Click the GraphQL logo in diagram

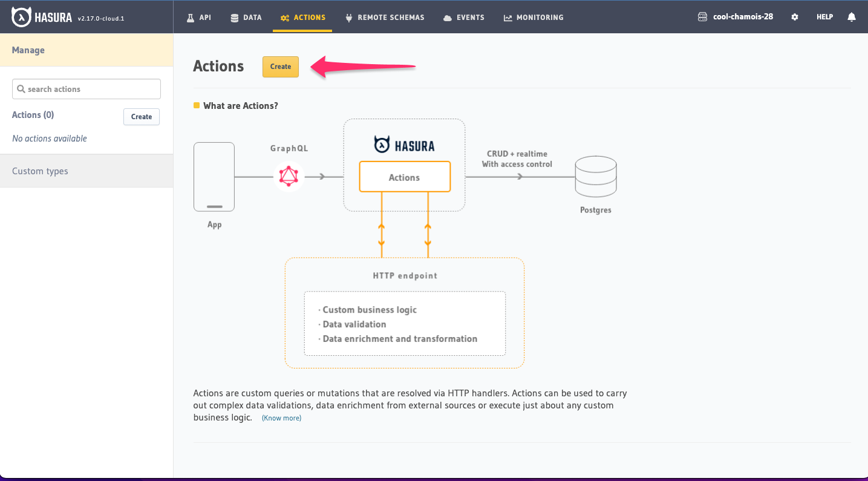point(289,177)
